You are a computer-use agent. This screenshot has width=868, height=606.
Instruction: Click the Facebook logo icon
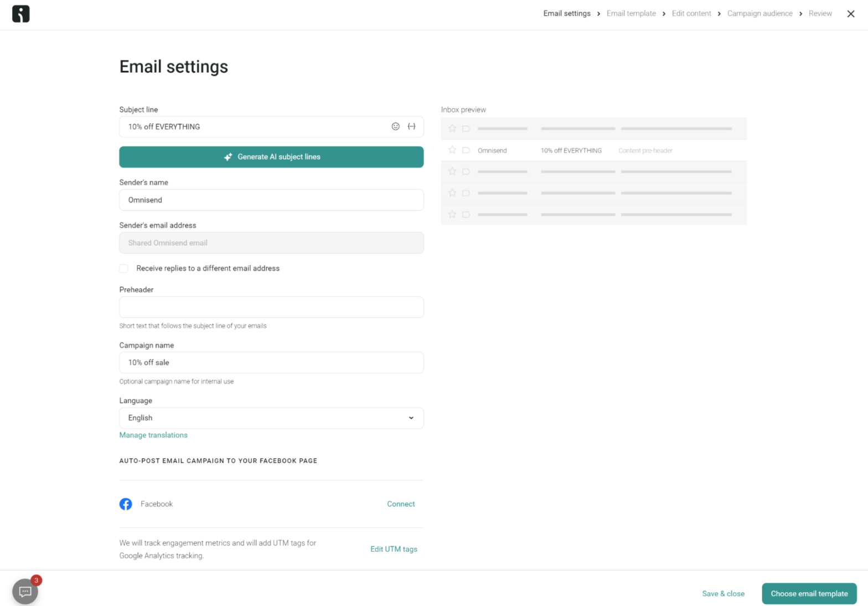[126, 504]
